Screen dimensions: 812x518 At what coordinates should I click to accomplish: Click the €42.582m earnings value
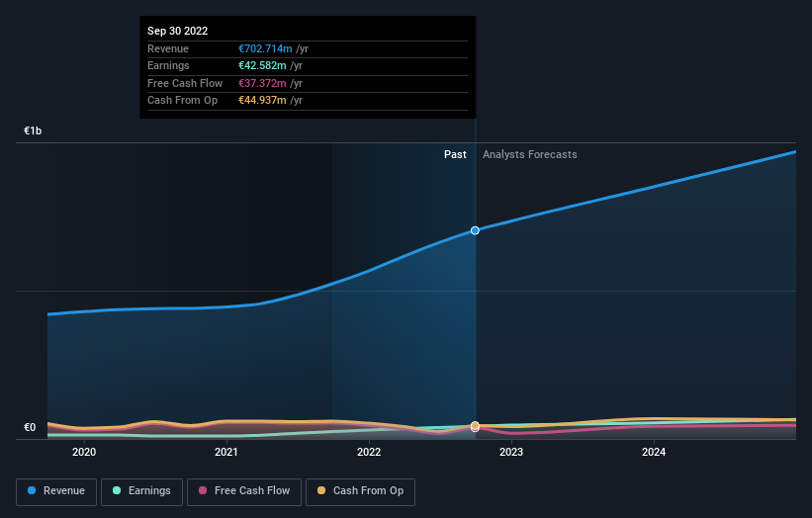262,65
